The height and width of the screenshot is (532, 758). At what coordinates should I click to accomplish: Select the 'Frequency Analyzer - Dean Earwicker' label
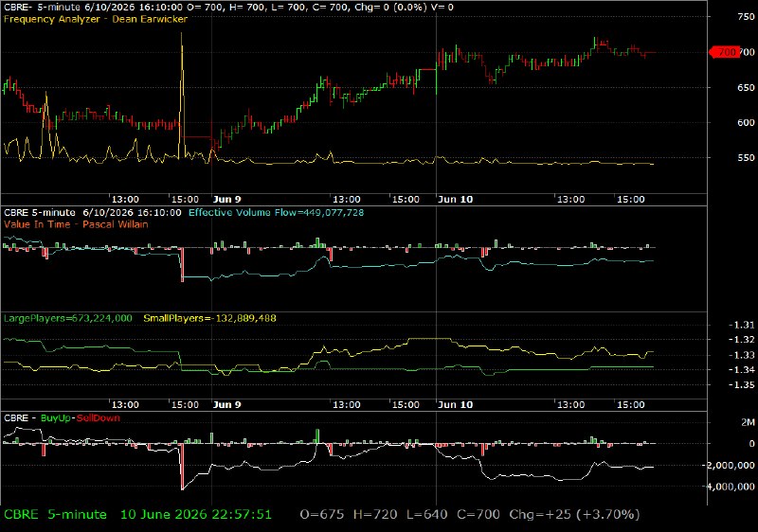click(x=96, y=19)
